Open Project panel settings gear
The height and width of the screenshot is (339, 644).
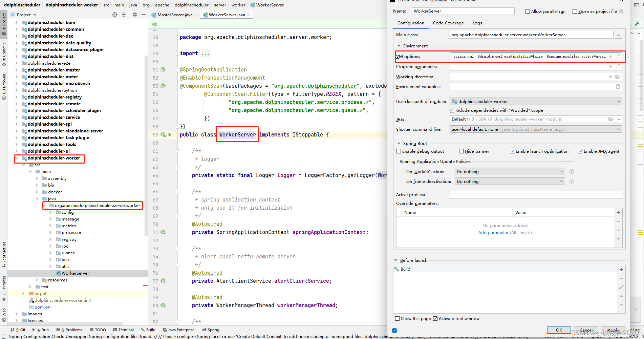135,15
